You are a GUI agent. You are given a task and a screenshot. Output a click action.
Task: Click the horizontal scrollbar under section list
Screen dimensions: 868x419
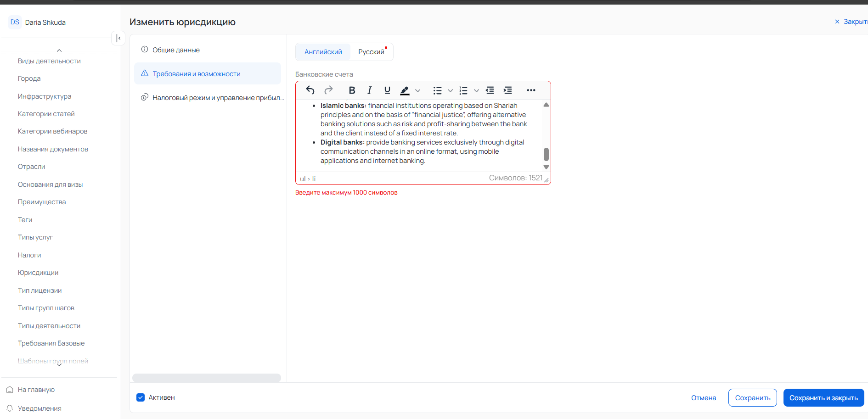pyautogui.click(x=207, y=378)
